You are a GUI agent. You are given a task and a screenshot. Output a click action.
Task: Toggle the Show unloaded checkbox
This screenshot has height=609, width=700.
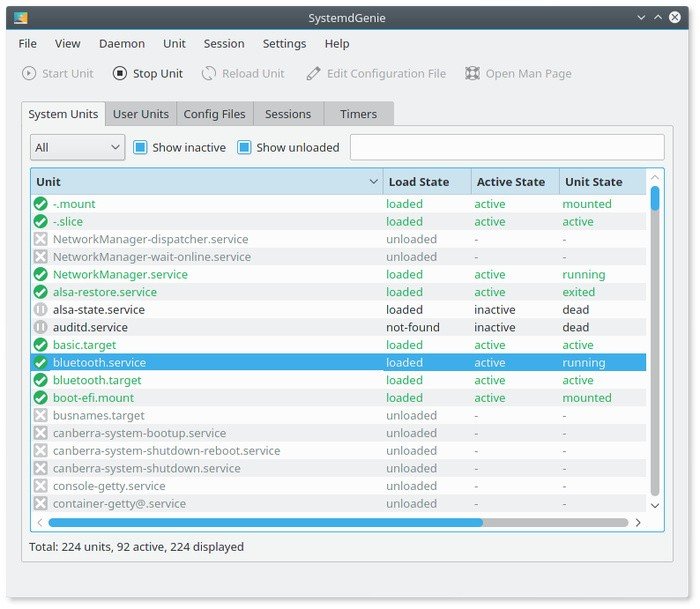point(244,147)
